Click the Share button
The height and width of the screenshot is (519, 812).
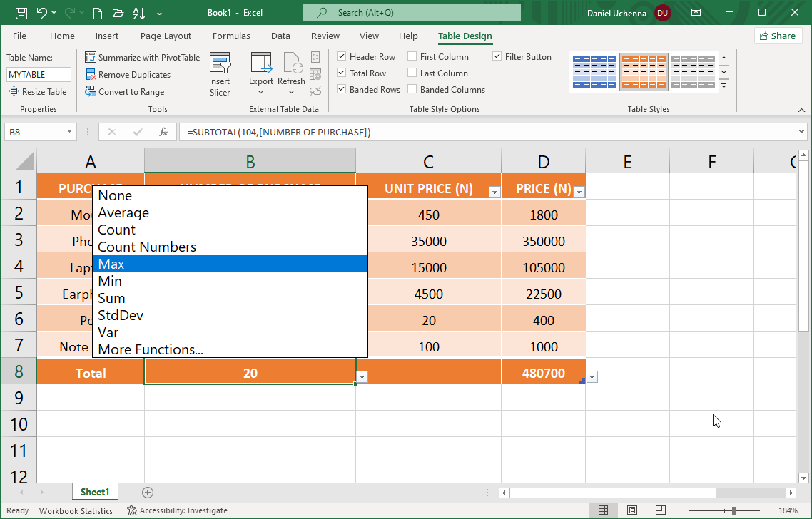click(x=778, y=36)
